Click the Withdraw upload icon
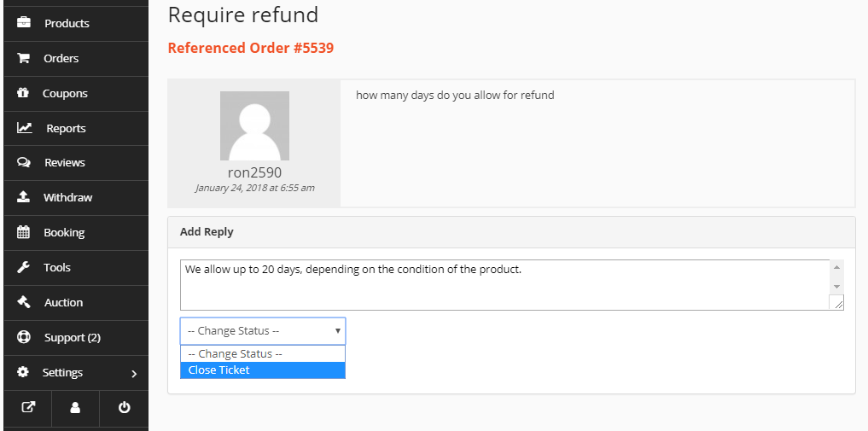 (23, 197)
